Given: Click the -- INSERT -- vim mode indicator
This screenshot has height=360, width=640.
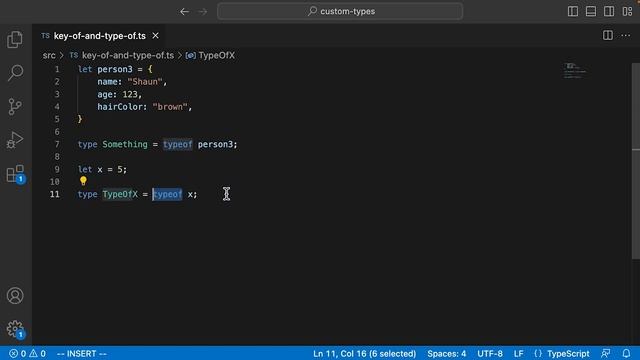Looking at the screenshot, I should click(82, 353).
